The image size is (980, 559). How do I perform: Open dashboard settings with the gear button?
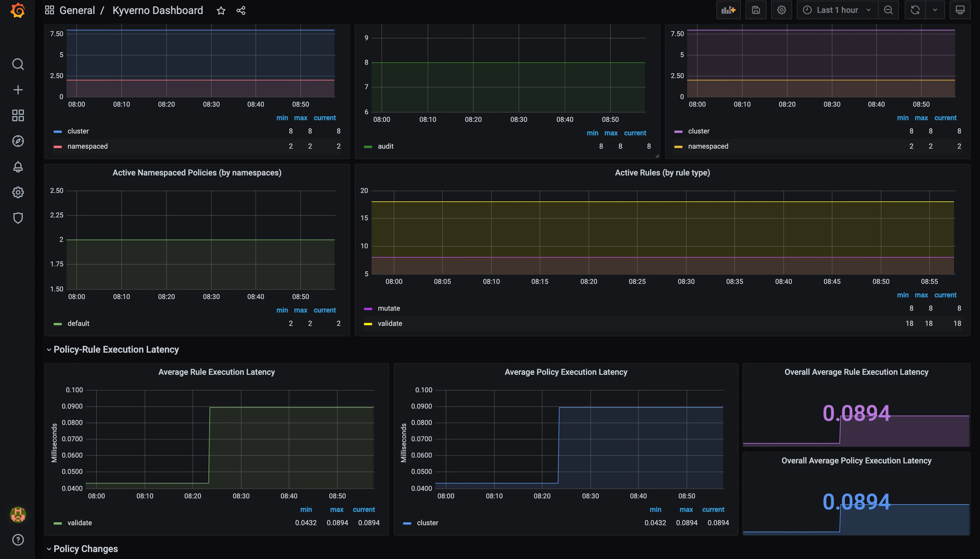(x=782, y=10)
